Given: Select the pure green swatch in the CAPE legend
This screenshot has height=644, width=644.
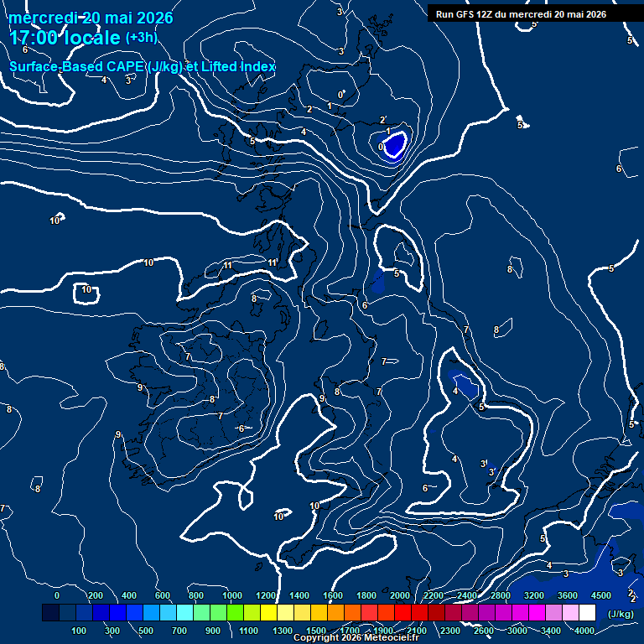Looking at the screenshot, I should pos(235,612).
